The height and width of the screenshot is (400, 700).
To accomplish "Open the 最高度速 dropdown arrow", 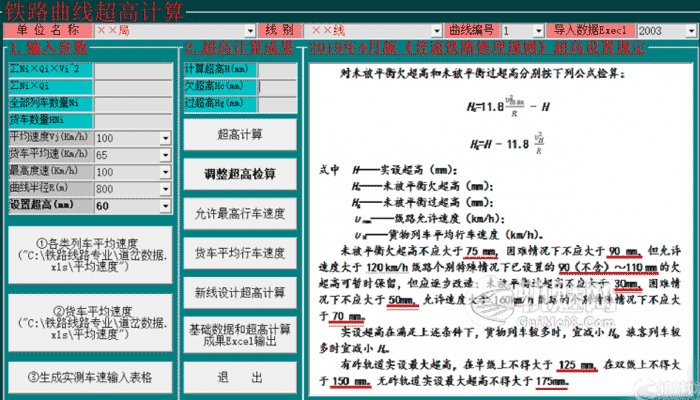I will 166,172.
